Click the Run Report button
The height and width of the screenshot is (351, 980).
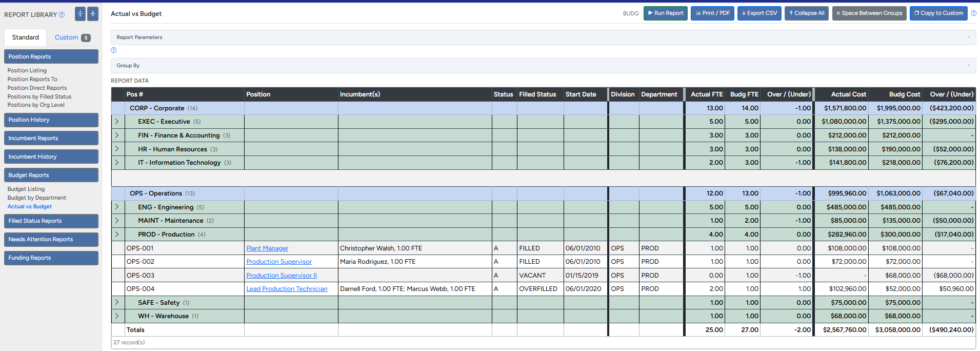click(666, 13)
